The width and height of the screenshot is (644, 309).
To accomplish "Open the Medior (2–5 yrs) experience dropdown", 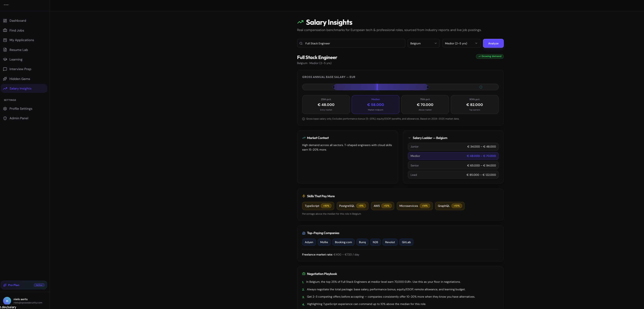I will click(x=461, y=43).
